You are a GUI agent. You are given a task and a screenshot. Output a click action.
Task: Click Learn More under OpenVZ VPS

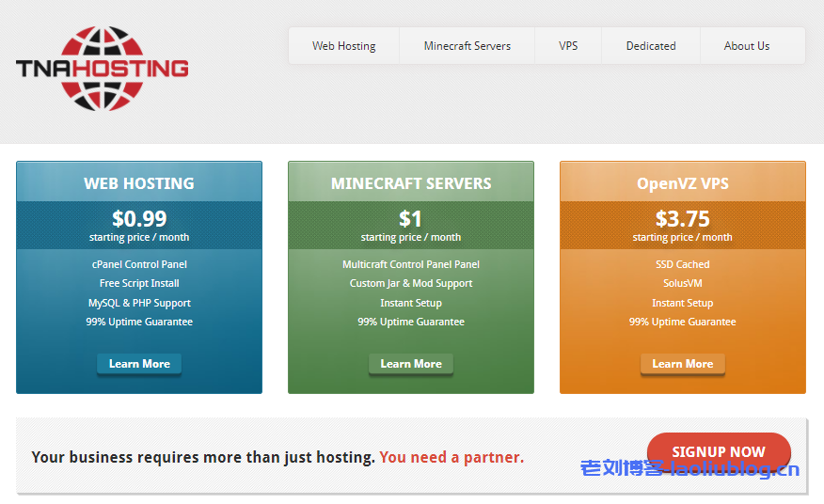click(683, 364)
